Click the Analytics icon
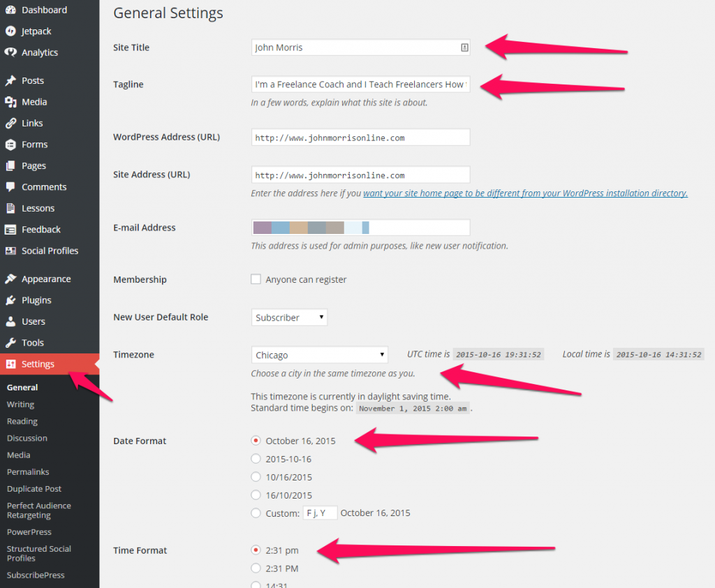Image resolution: width=715 pixels, height=588 pixels. [10, 52]
